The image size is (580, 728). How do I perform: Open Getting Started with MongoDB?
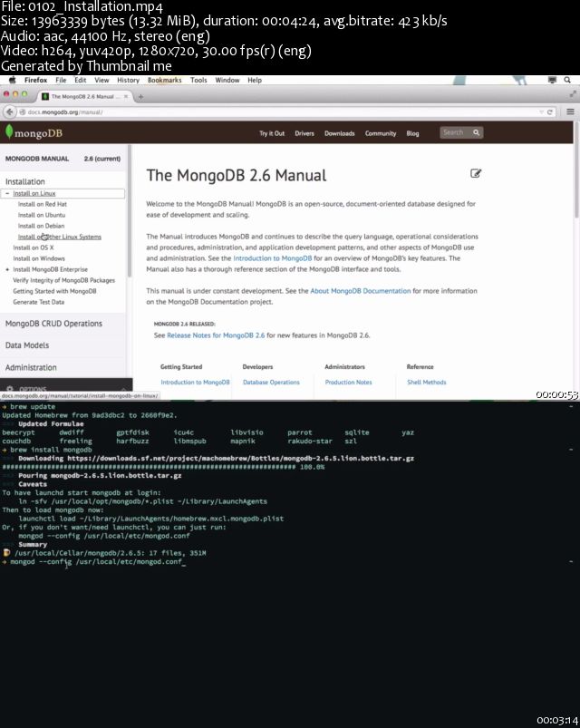(x=54, y=291)
